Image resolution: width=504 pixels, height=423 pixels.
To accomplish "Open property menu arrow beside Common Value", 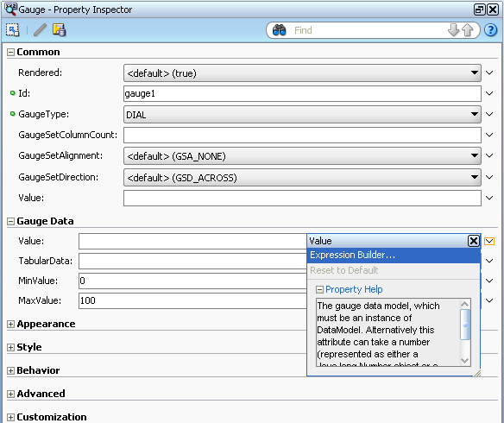I will pos(489,198).
